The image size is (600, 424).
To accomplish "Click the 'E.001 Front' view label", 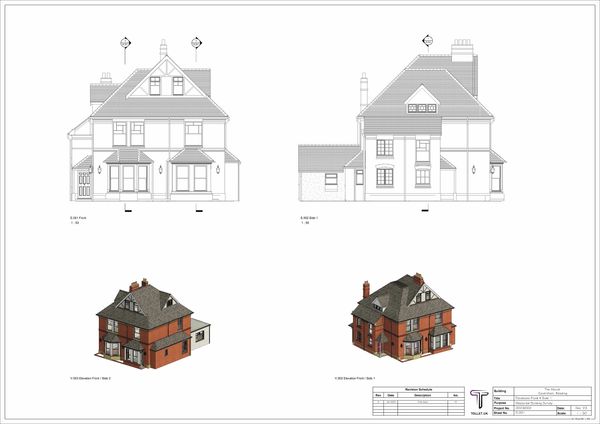I will click(x=78, y=218).
